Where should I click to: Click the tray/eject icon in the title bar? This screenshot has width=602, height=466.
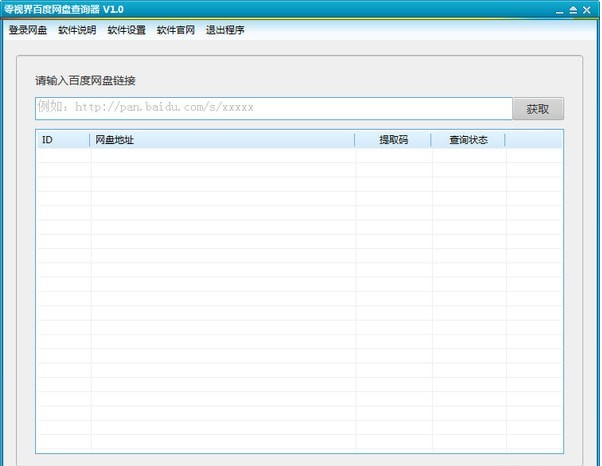point(573,10)
